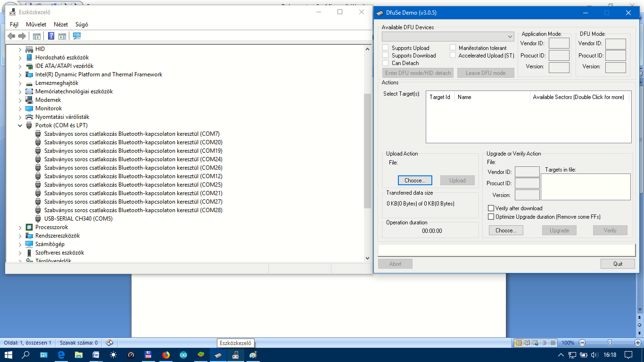Select the Bluetooth serial port COM28 entry
644x362 pixels.
133,210
